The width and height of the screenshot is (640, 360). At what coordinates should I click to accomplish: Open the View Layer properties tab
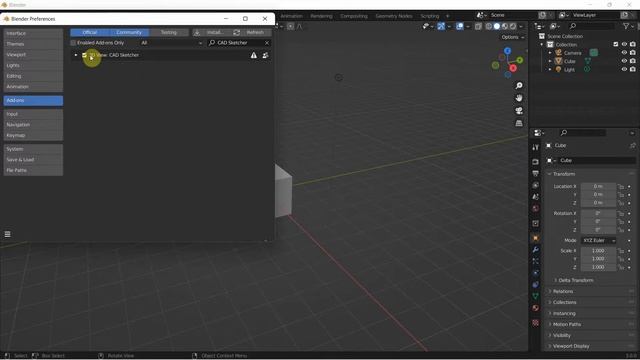click(536, 185)
